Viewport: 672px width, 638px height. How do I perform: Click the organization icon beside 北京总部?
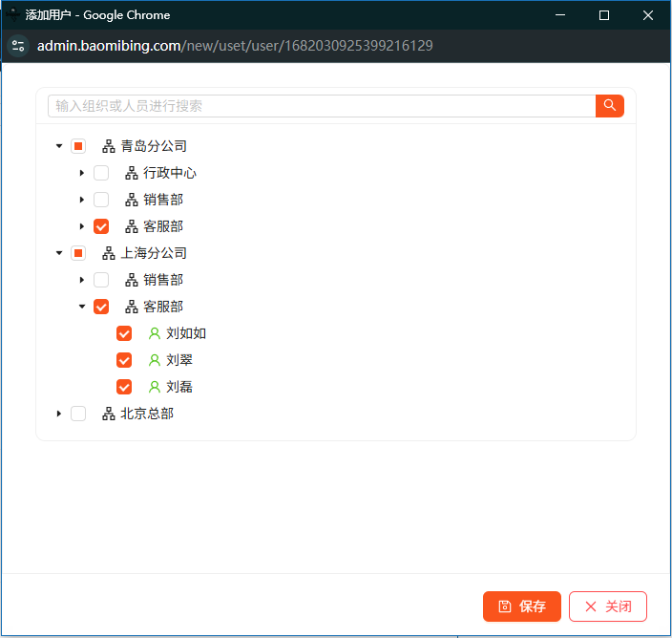[109, 414]
